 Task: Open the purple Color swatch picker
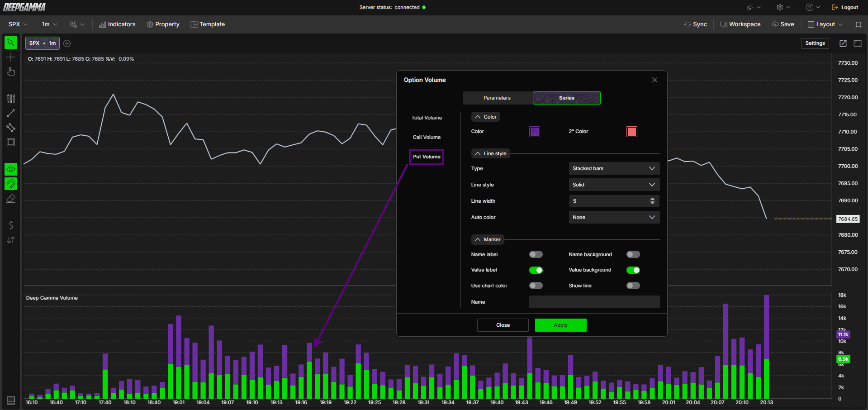535,132
